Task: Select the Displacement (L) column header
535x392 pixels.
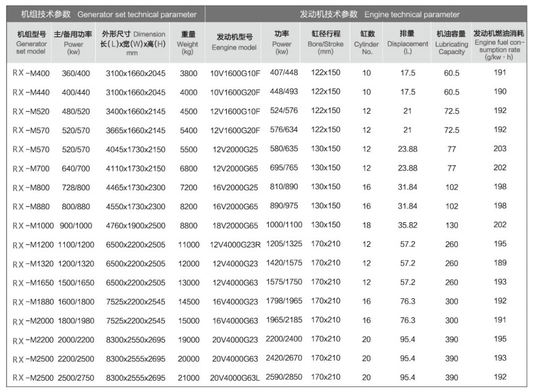Action: pyautogui.click(x=407, y=43)
